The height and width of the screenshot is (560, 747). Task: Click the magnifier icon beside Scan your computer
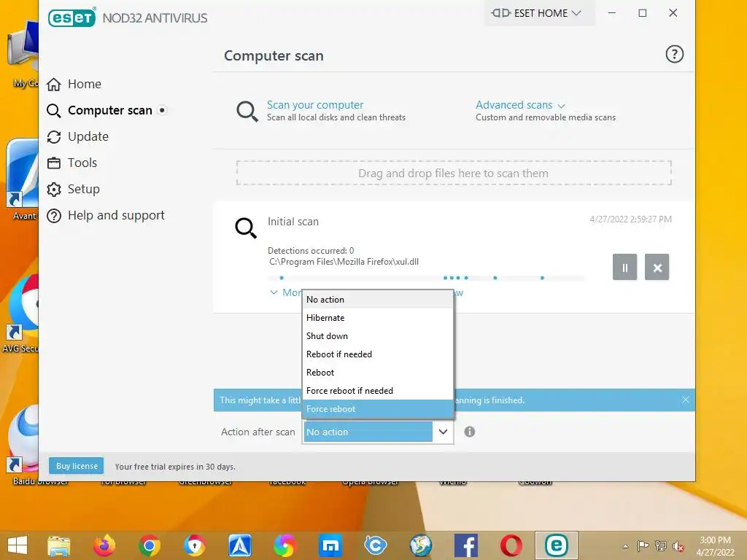click(247, 112)
